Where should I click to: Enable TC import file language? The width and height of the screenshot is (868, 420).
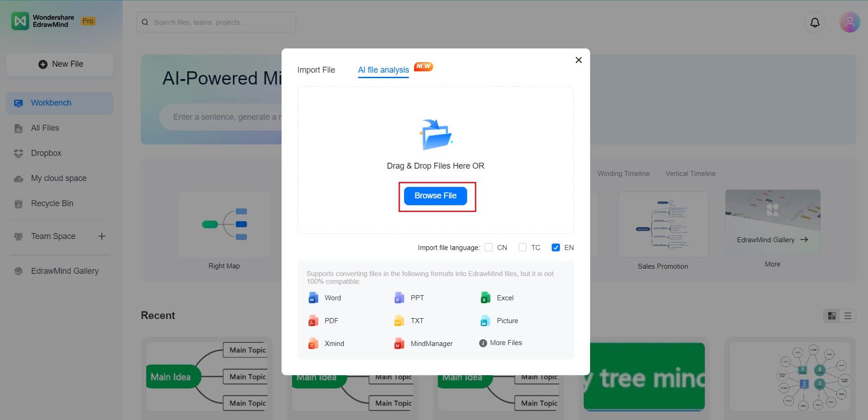[522, 247]
